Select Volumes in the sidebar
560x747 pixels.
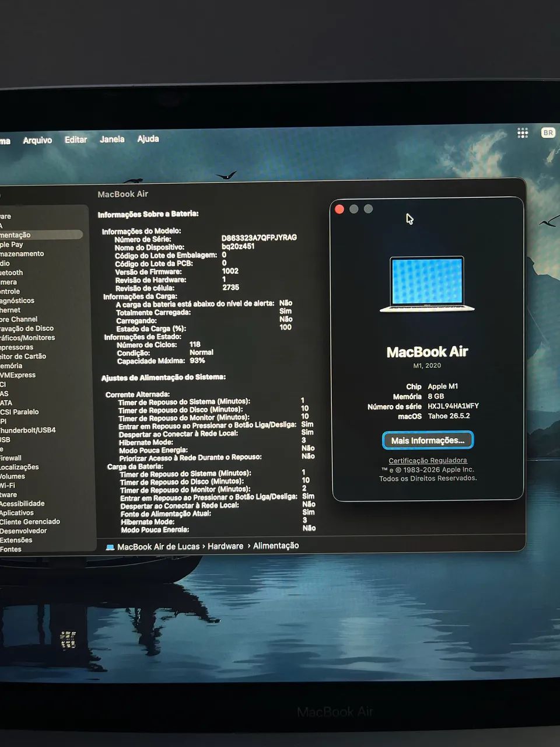pos(12,476)
